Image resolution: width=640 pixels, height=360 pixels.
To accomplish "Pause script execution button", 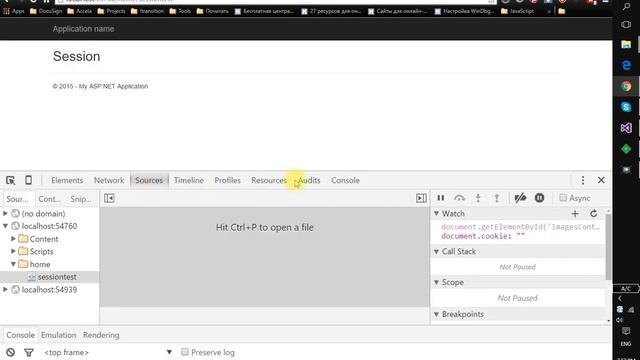I will [x=441, y=198].
